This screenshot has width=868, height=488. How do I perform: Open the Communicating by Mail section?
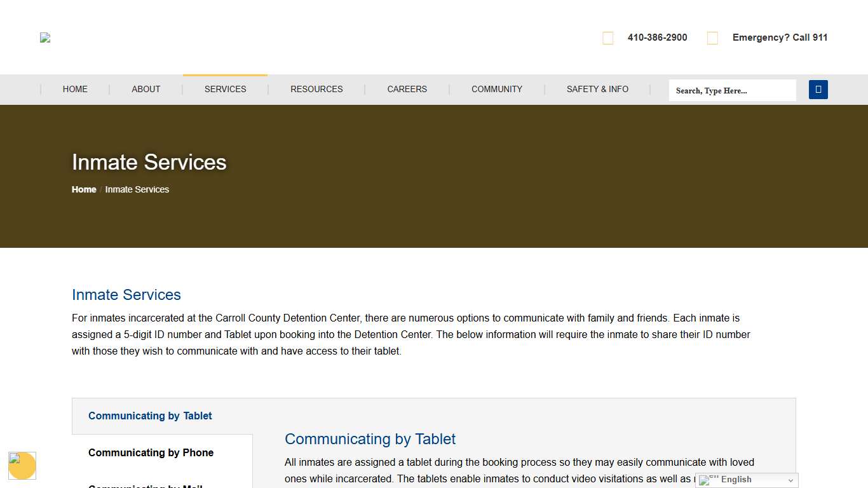point(146,485)
